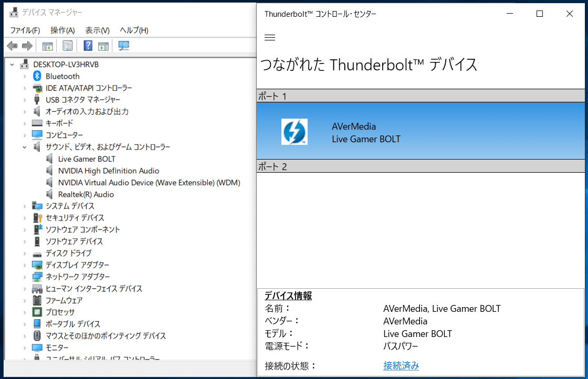
Task: Click the デバイス情報 heading
Action: point(288,296)
